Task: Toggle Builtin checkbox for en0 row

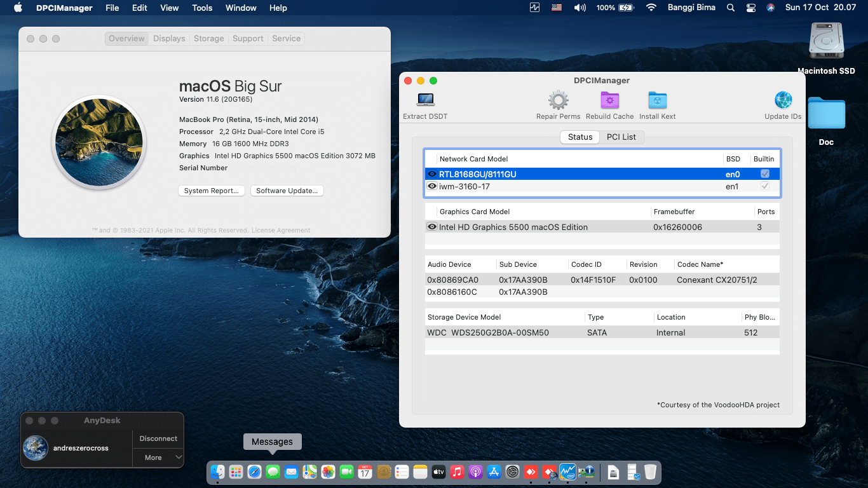Action: (x=765, y=174)
